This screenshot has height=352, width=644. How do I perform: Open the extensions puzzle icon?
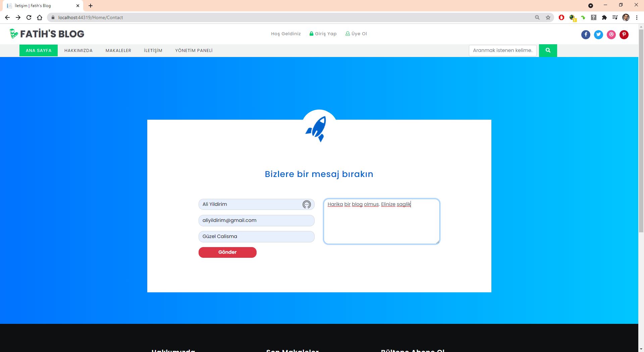[604, 17]
